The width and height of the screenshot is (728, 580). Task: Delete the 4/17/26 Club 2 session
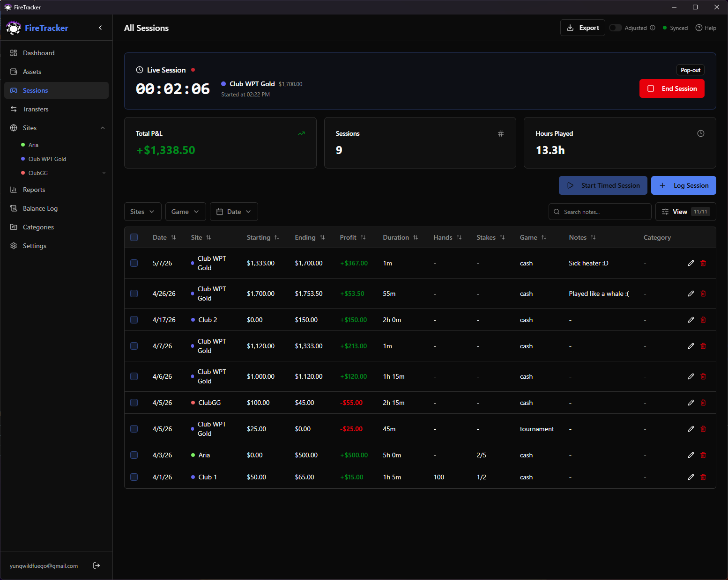pos(703,320)
